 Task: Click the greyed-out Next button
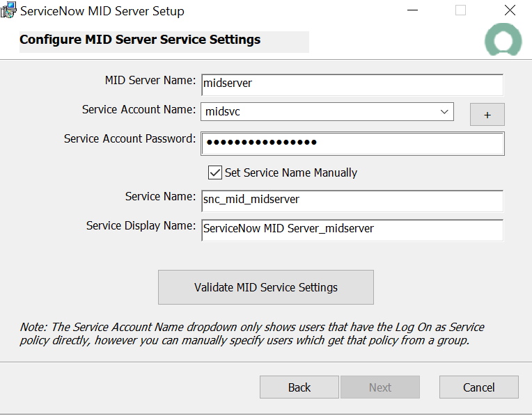[x=380, y=387]
